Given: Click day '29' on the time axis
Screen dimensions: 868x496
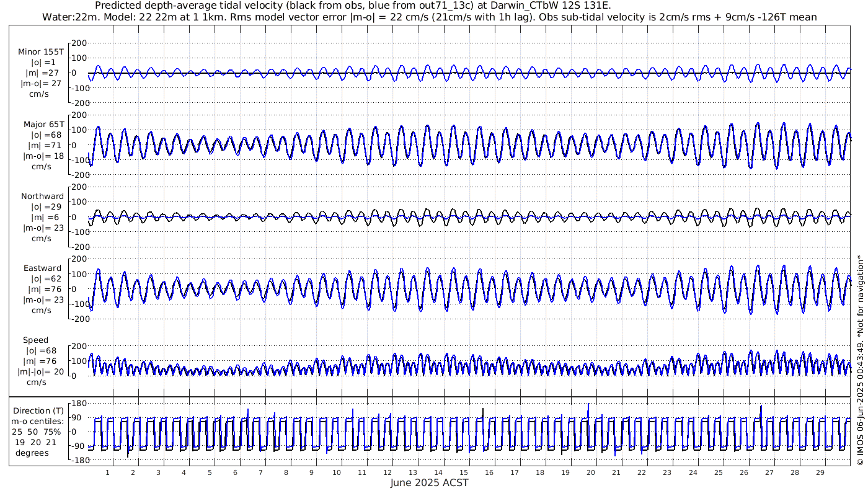Looking at the screenshot, I should (820, 472).
